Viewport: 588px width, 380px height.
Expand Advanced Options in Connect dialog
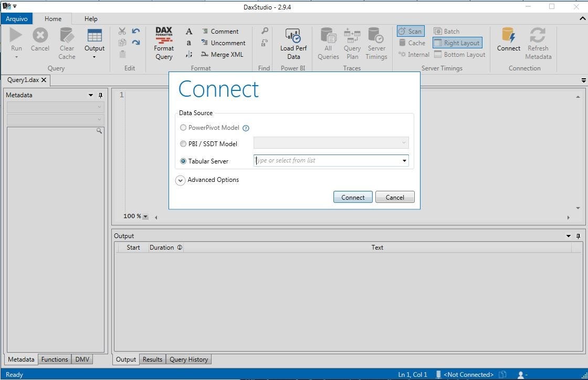[181, 180]
